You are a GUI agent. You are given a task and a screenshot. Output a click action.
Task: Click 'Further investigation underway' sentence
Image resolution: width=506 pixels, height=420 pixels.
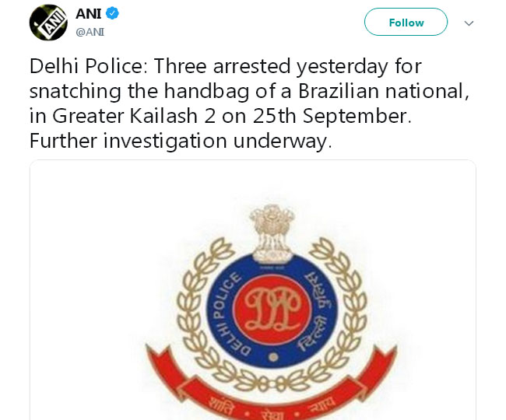pos(181,142)
